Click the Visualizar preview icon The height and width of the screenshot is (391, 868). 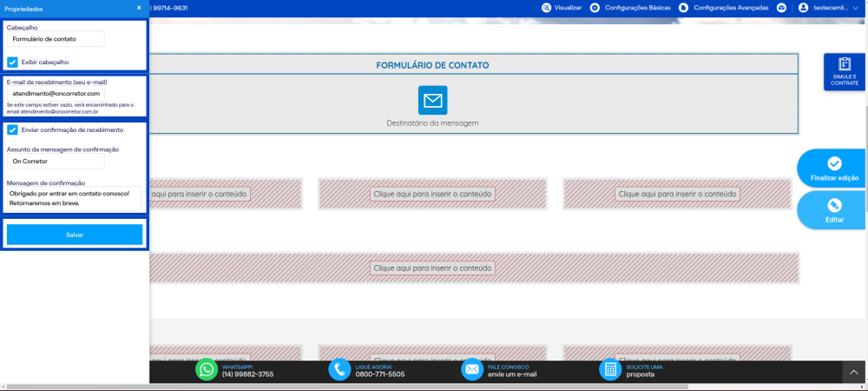546,8
